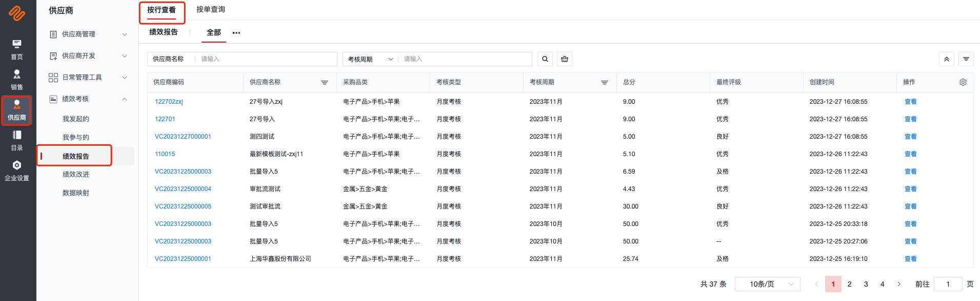This screenshot has width=980, height=301.
Task: Expand 日常管理工具 menu chevron
Action: 125,78
